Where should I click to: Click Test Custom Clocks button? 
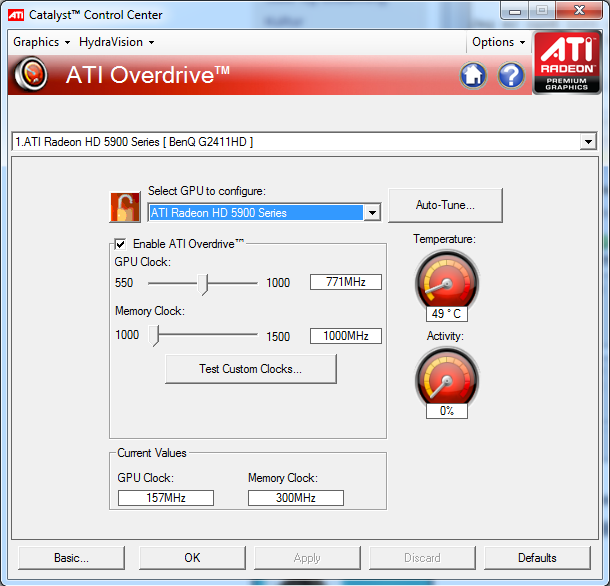(251, 368)
